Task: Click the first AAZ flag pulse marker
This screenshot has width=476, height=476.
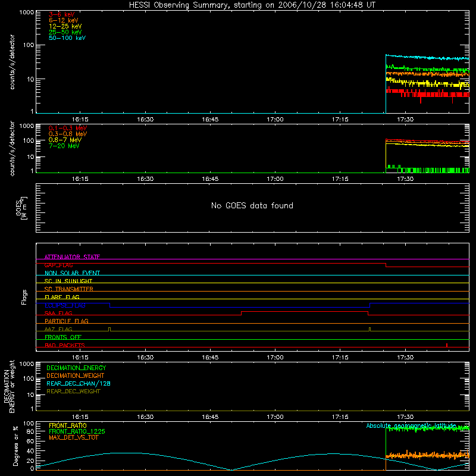Action: pos(109,330)
